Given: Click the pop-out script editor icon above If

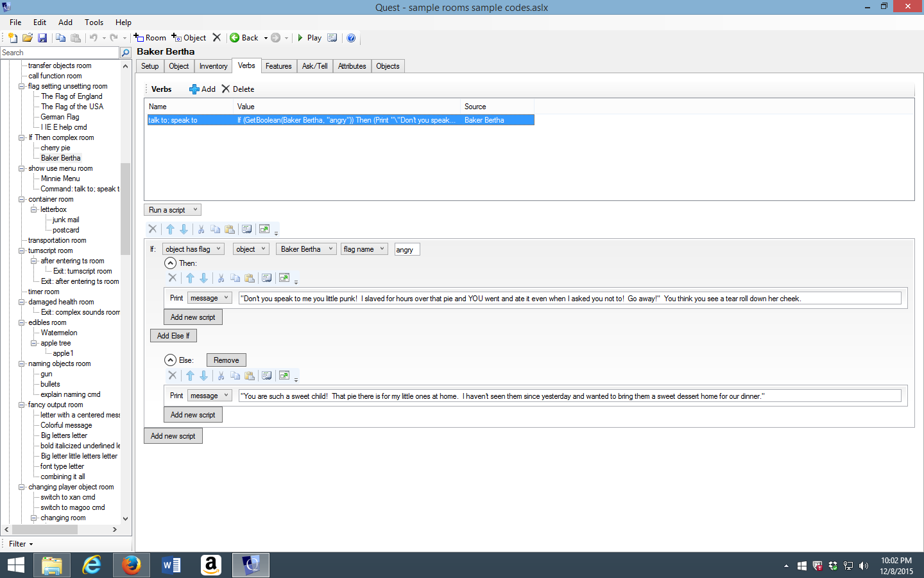Looking at the screenshot, I should pos(264,229).
